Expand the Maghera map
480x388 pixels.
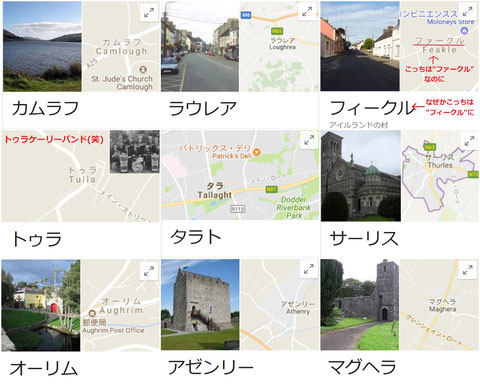coord(467,269)
